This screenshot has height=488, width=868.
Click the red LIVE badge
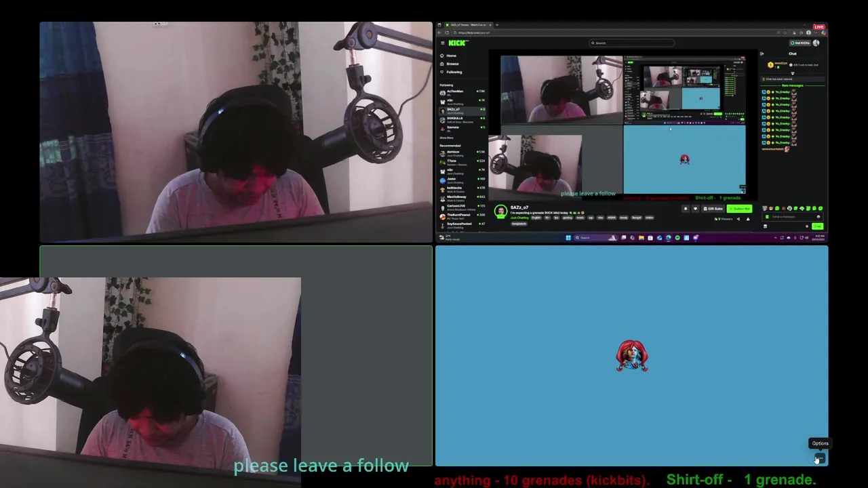(x=819, y=27)
